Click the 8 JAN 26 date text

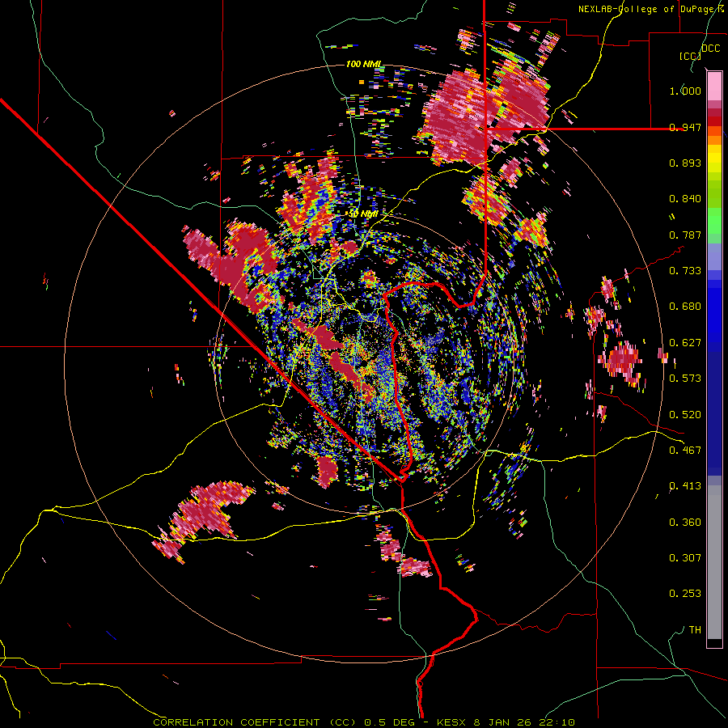tap(504, 722)
